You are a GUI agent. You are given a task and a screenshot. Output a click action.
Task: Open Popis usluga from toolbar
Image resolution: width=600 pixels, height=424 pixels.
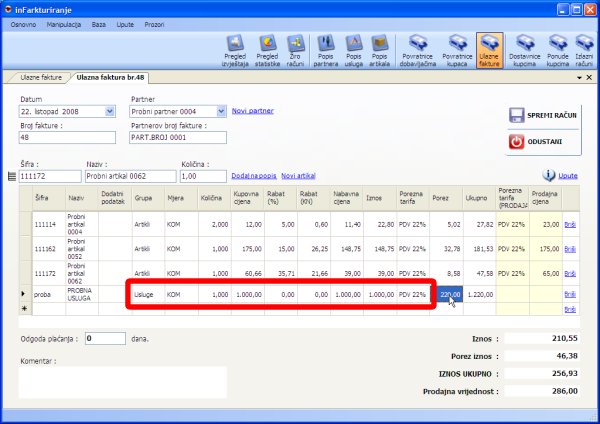pyautogui.click(x=353, y=48)
